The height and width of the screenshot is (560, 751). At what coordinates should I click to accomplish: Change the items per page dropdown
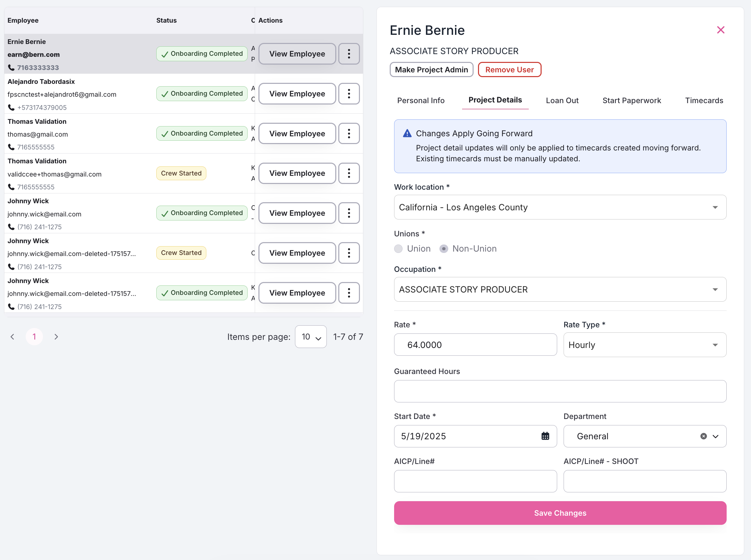311,336
